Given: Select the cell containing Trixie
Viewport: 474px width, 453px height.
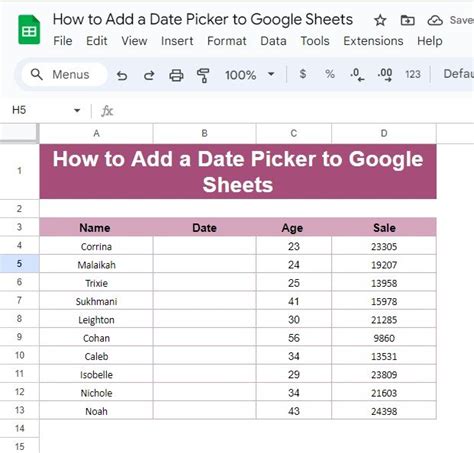Looking at the screenshot, I should pyautogui.click(x=96, y=283).
